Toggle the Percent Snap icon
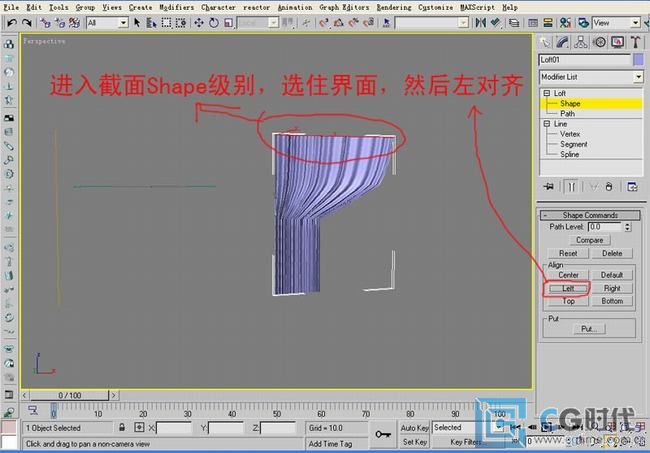The image size is (650, 453). pos(353,23)
